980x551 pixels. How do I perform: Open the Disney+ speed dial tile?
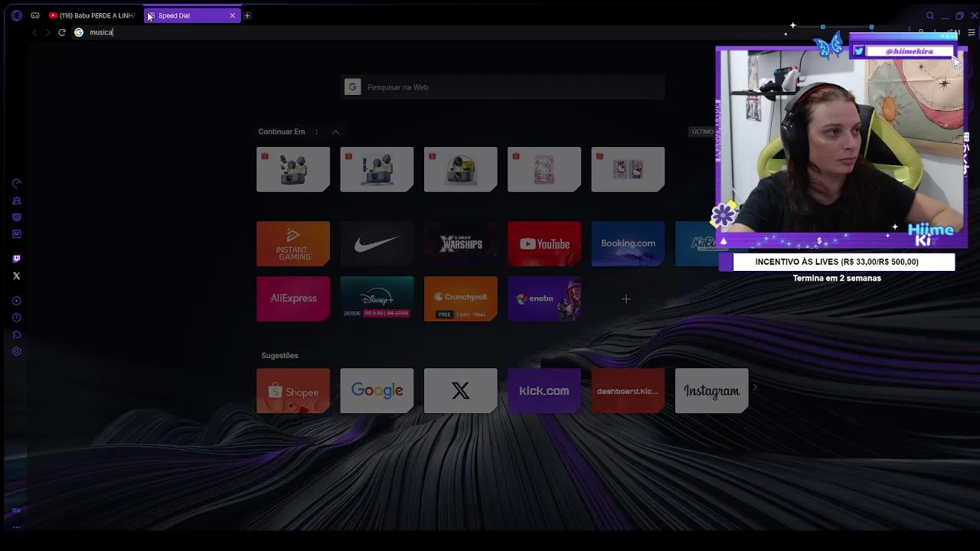pyautogui.click(x=377, y=298)
